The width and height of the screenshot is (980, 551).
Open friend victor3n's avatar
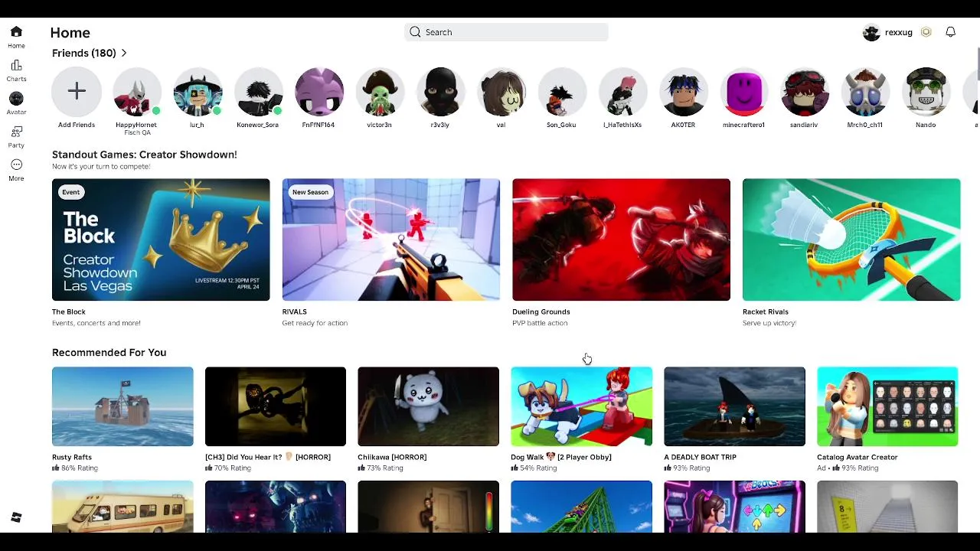(380, 92)
